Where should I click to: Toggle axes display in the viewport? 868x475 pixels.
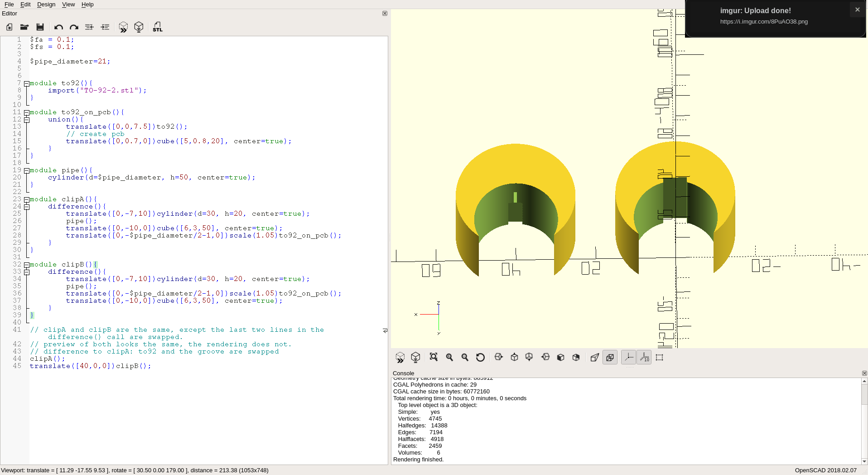point(628,357)
